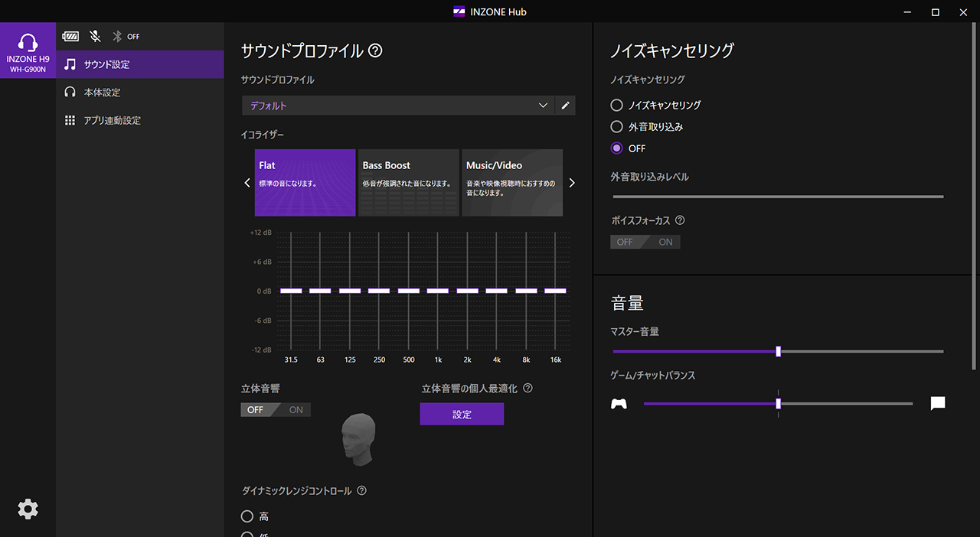
Task: Adjust the マスター音量 slider handle
Action: [x=779, y=352]
